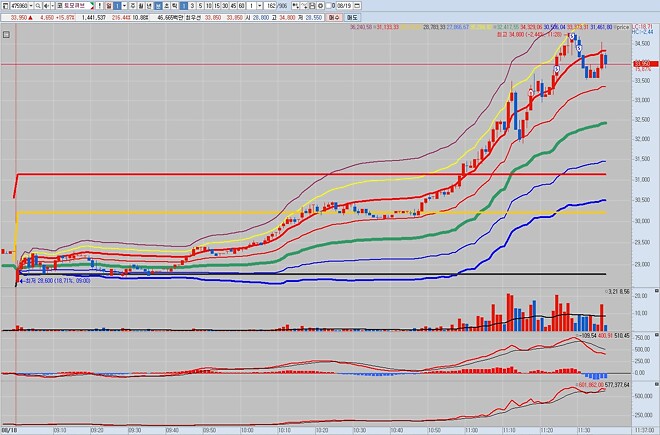
Task: Choose the 60-minute interval button
Action: coord(241,6)
